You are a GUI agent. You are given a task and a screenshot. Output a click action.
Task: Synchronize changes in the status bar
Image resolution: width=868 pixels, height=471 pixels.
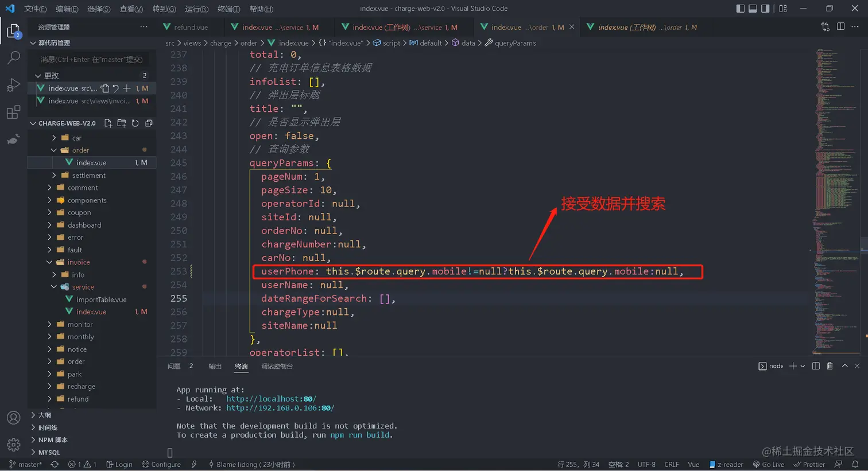point(55,465)
